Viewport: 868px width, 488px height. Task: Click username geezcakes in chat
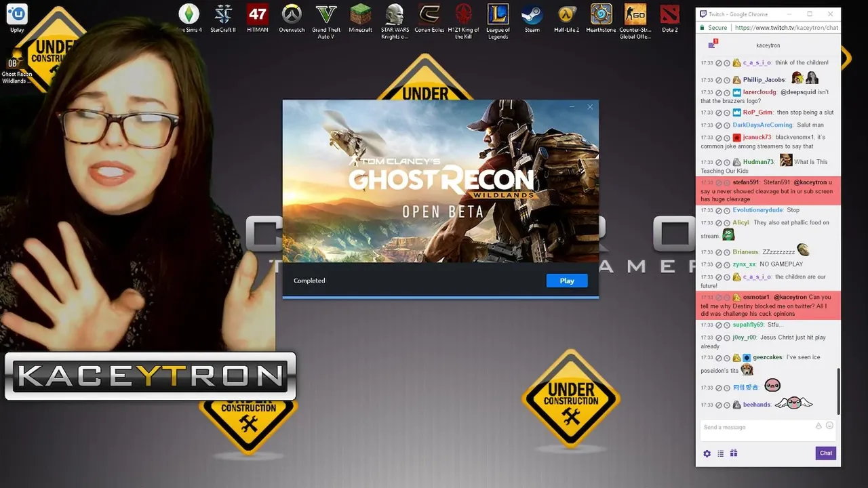768,358
